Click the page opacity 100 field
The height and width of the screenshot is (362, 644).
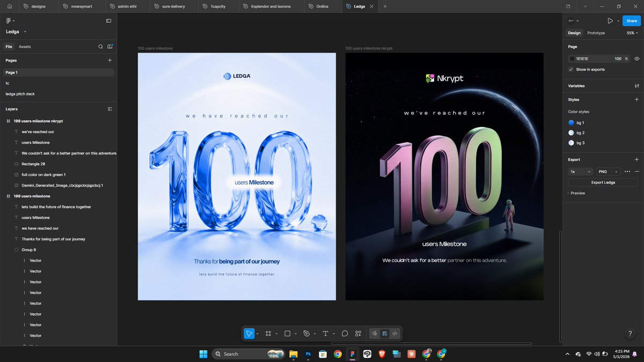pyautogui.click(x=618, y=58)
